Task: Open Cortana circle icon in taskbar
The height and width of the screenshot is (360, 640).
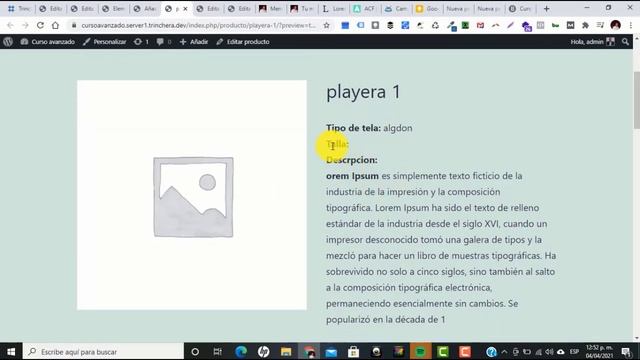Action: 195,351
